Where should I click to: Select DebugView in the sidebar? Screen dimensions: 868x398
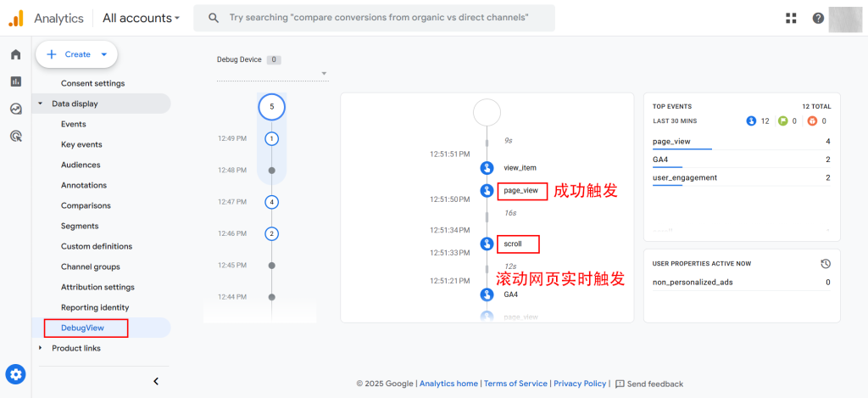pyautogui.click(x=82, y=328)
